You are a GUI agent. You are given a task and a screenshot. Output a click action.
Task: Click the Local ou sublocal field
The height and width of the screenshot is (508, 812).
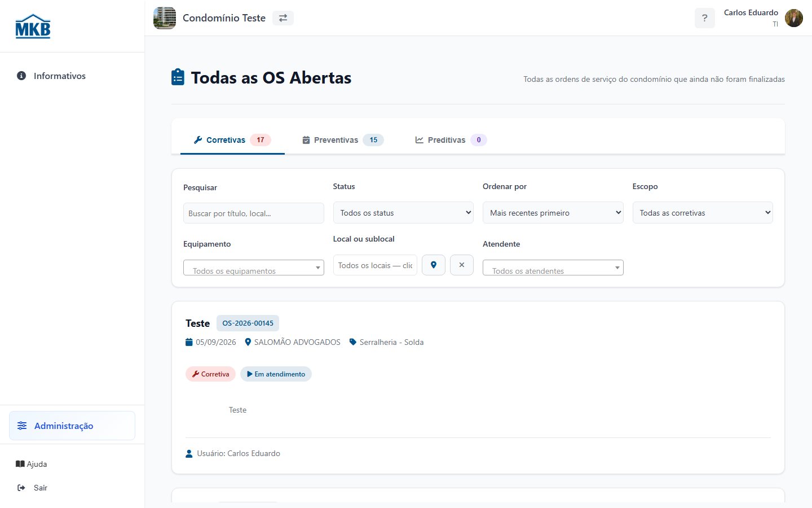point(375,265)
